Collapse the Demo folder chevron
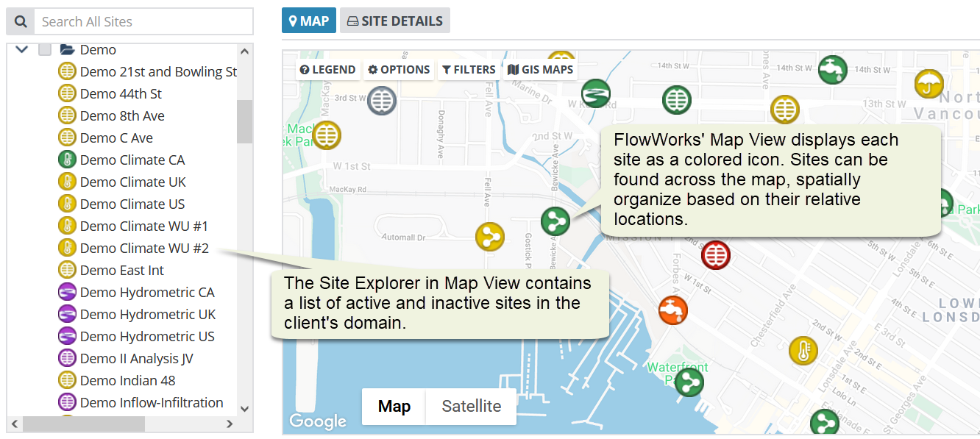 point(21,49)
